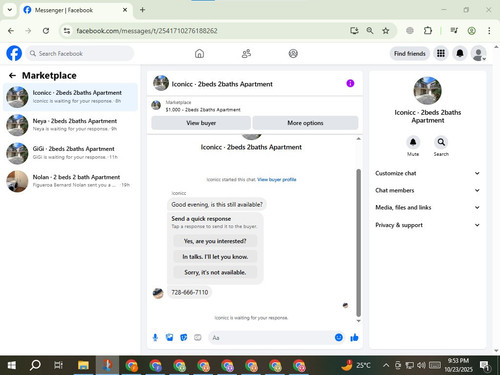Viewport: 500px width, 375px height.
Task: Record a voice clip with microphone icon
Action: [155, 338]
